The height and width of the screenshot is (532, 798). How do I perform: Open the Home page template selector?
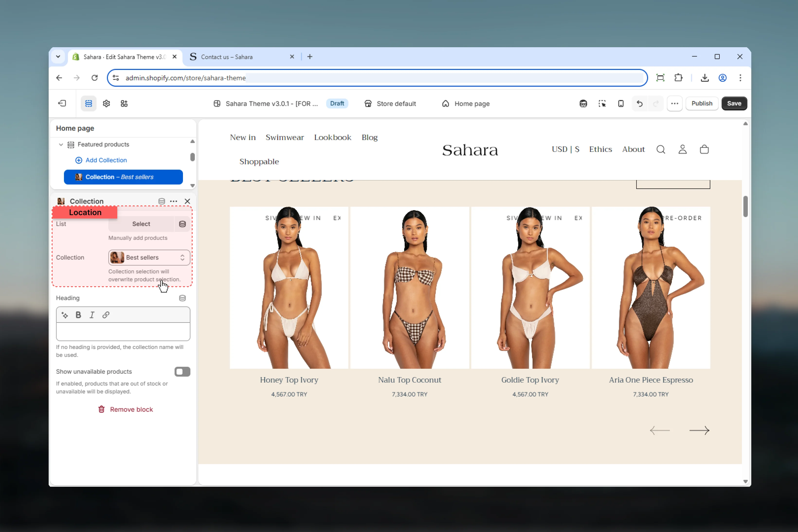coord(466,103)
